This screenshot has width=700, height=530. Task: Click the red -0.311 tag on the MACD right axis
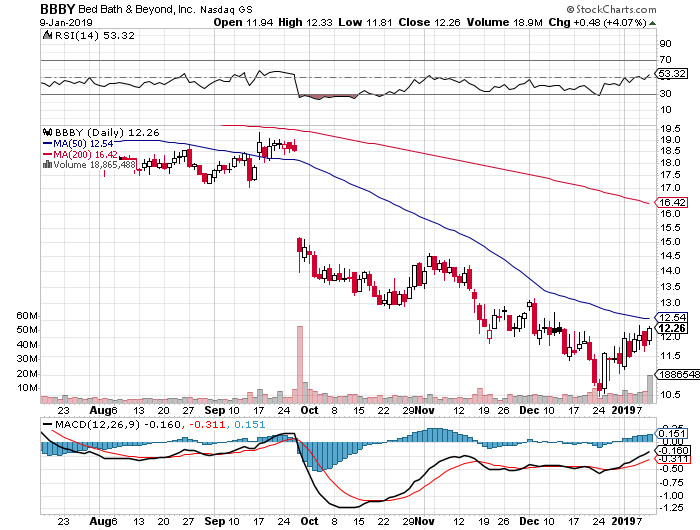pos(672,459)
